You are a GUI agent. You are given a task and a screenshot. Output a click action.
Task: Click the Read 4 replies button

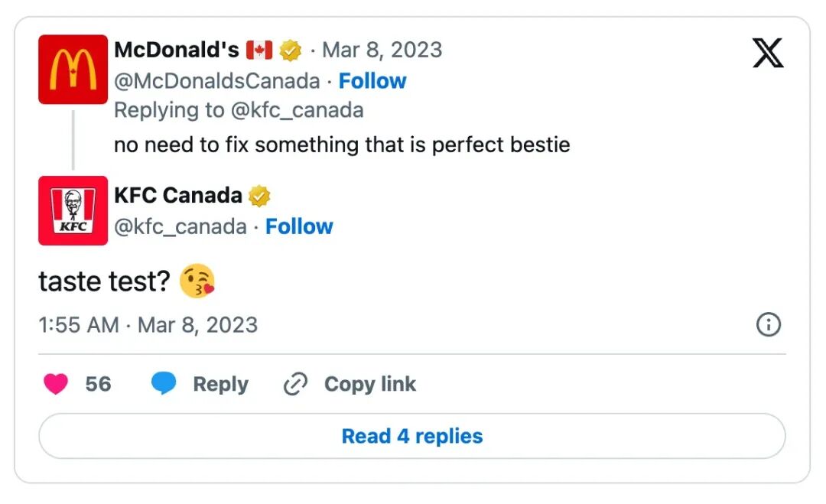(x=412, y=436)
